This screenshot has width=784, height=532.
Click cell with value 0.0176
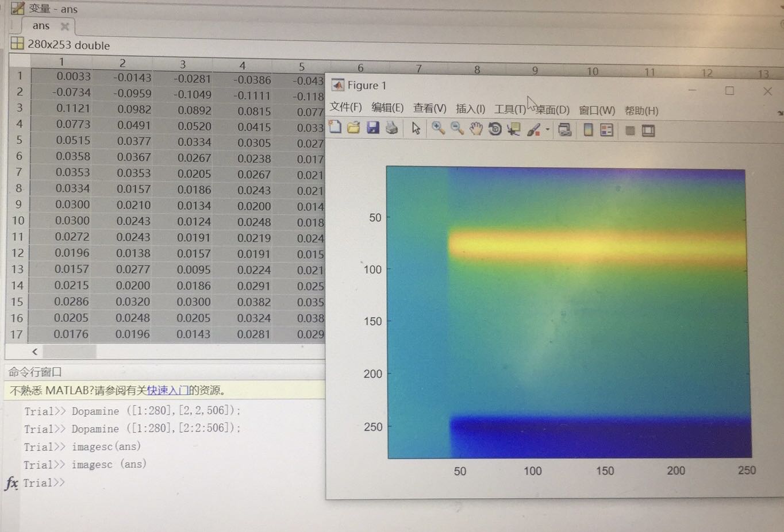[71, 334]
